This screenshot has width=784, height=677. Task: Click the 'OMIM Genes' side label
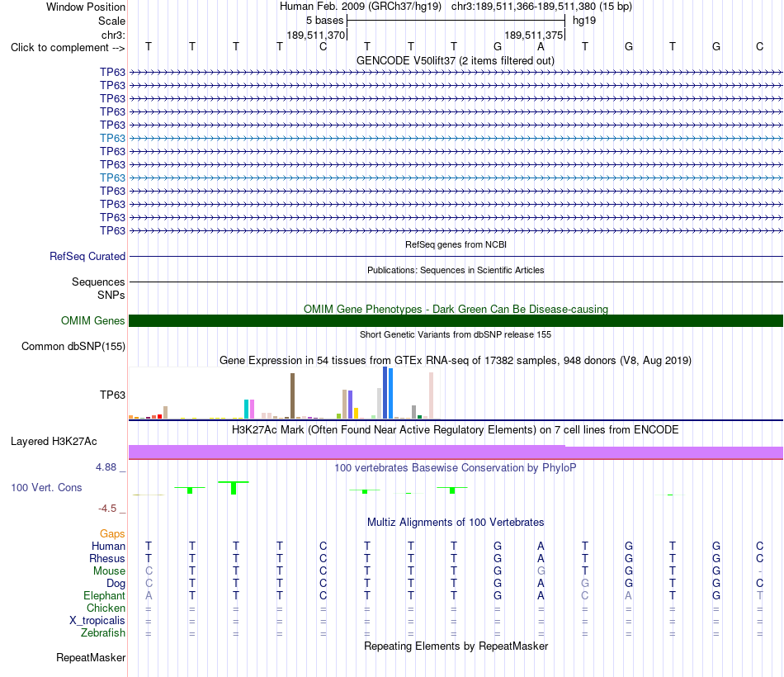tap(92, 320)
